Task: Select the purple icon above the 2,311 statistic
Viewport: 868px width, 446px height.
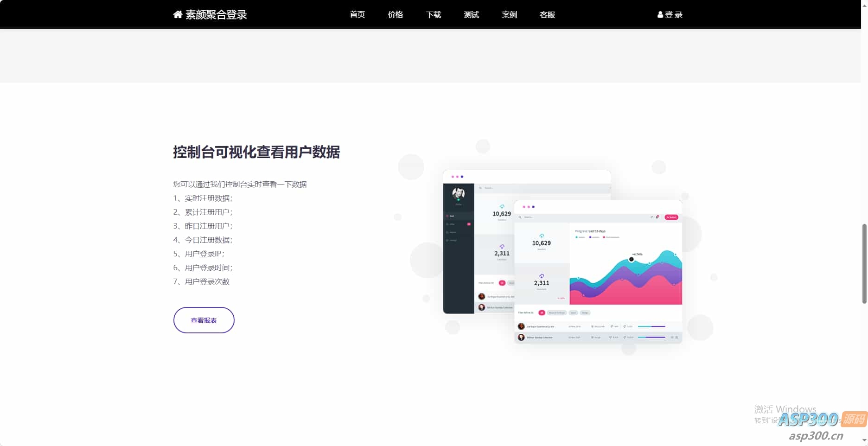Action: (x=542, y=275)
